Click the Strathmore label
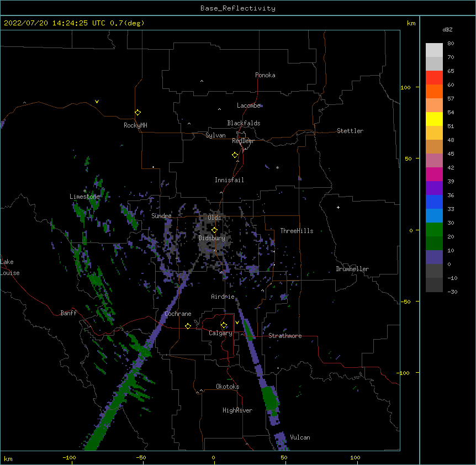The height and width of the screenshot is (465, 476). (x=285, y=336)
